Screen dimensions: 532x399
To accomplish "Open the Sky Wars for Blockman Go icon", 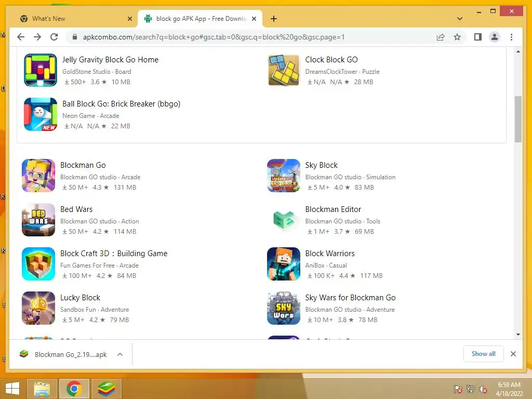I will [284, 308].
